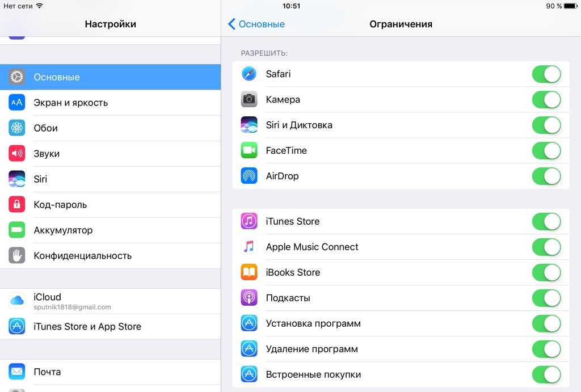
Task: Tap the Обои wallpaper flower icon
Action: [16, 128]
